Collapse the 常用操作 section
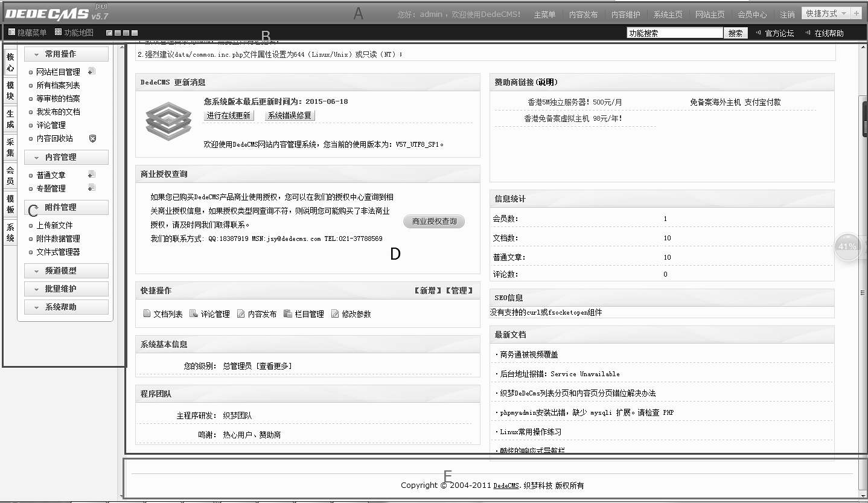The width and height of the screenshot is (868, 503). pyautogui.click(x=66, y=54)
